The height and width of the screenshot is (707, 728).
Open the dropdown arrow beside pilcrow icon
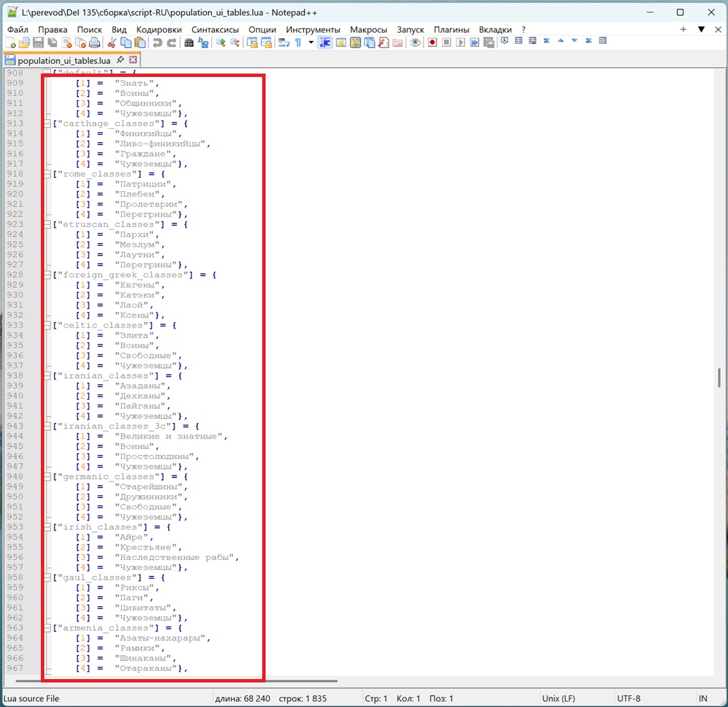tap(311, 43)
